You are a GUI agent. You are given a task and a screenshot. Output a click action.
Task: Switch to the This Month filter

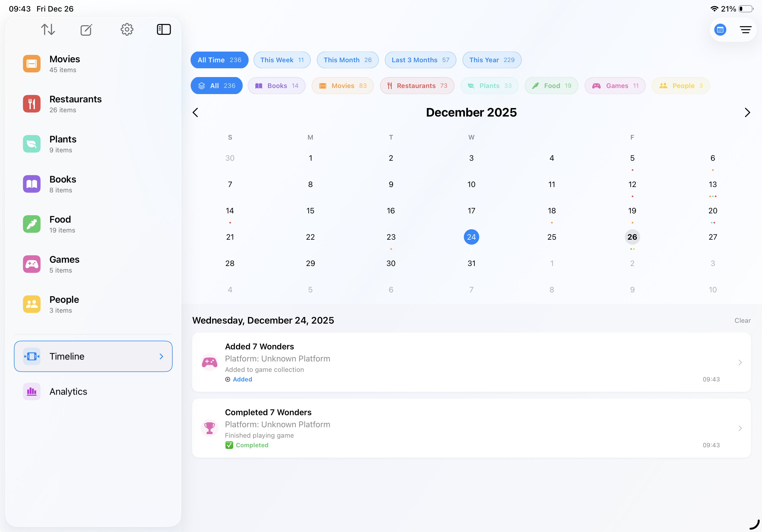(348, 60)
